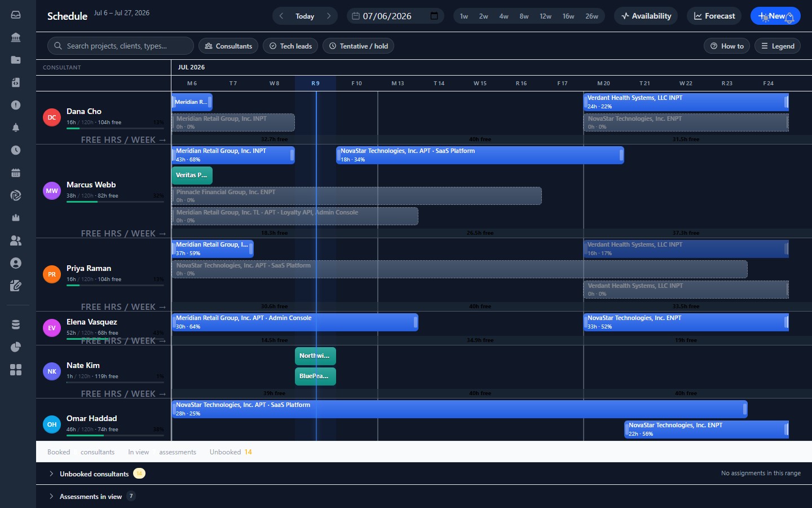The width and height of the screenshot is (812, 508).
Task: Open the How to help
Action: (727, 46)
